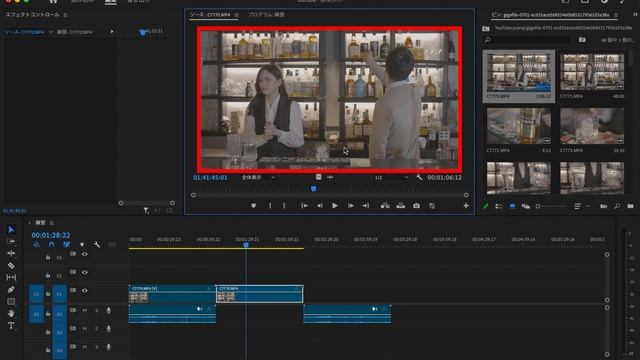Viewport: 640px width, 360px height.
Task: Select the Pen tool
Action: point(11,289)
